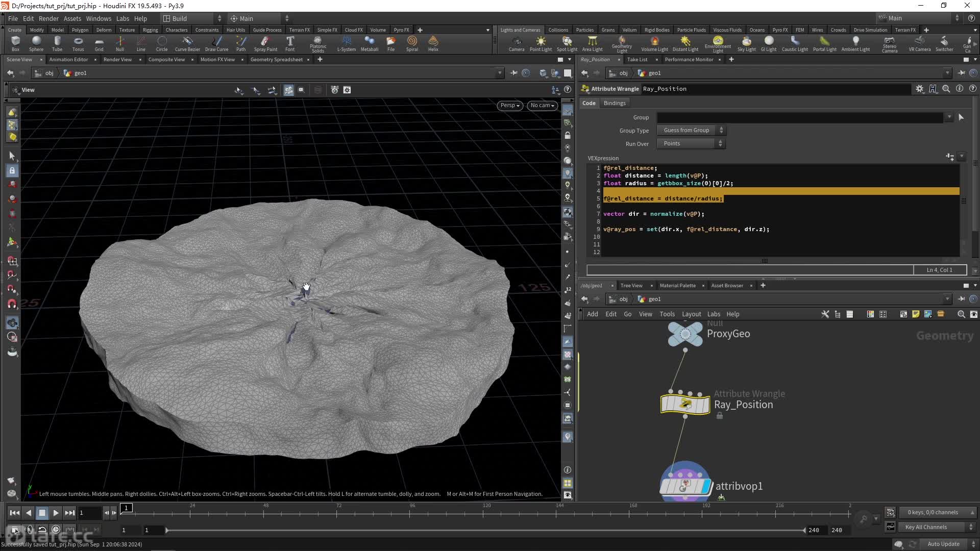Add an Ambient Light
The image size is (980, 551).
click(x=855, y=44)
